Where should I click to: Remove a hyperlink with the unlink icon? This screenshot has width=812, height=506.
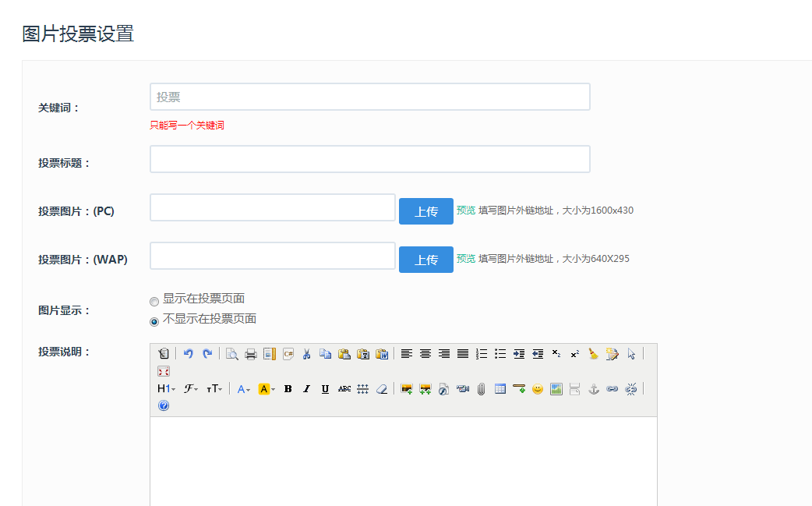(630, 389)
